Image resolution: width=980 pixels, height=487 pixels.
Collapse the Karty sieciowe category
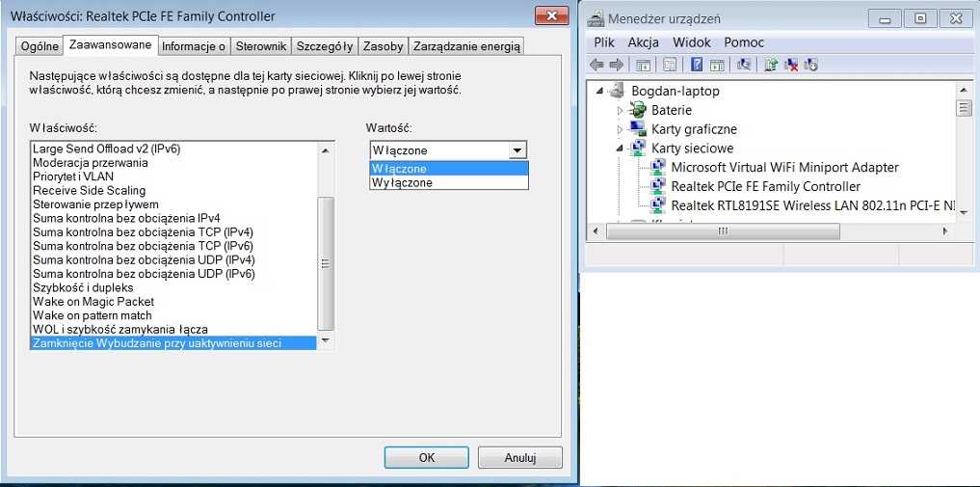tap(620, 149)
